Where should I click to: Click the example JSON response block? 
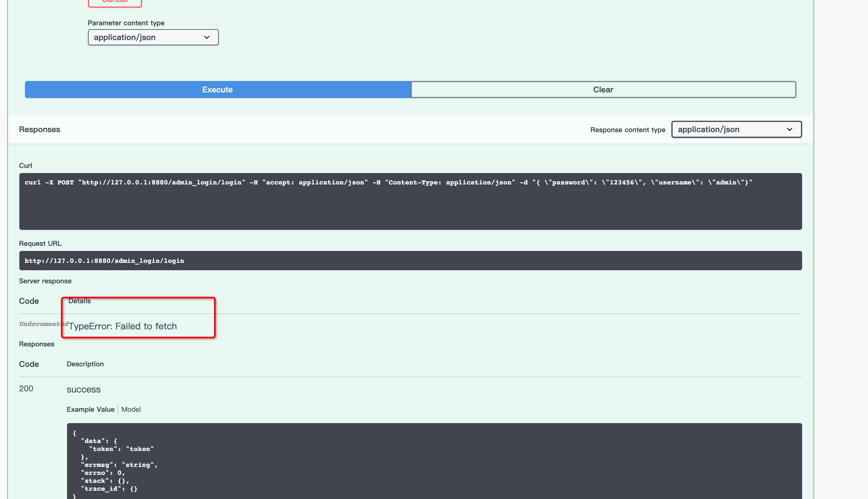coord(434,461)
